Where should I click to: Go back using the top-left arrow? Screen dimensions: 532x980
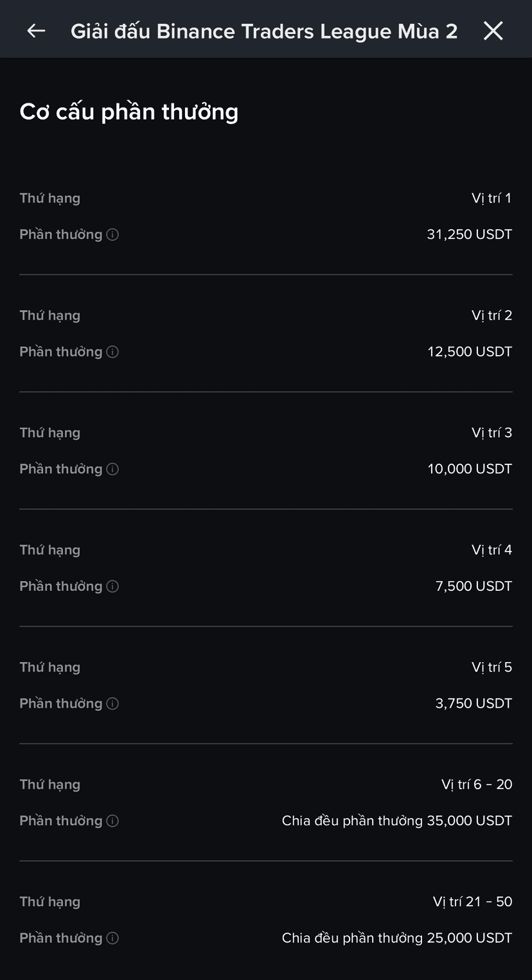tap(36, 30)
